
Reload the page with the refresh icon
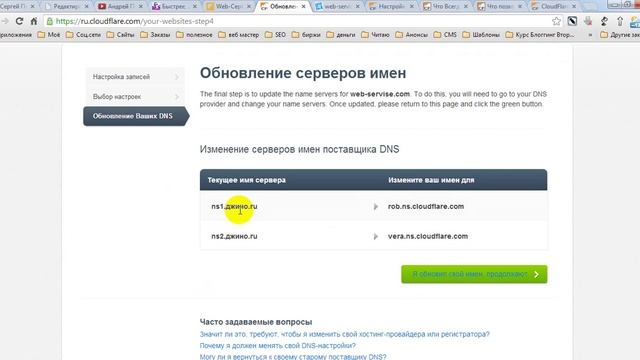coord(19,21)
